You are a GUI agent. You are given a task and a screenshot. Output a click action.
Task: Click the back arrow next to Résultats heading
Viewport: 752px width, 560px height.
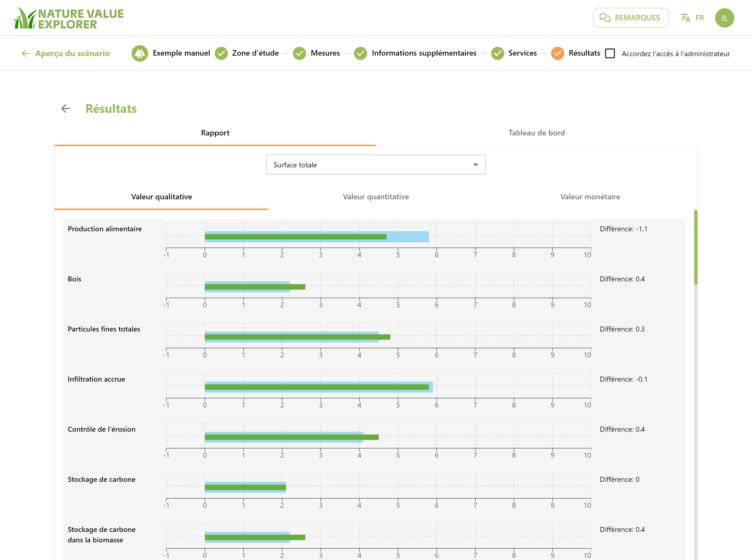point(66,108)
